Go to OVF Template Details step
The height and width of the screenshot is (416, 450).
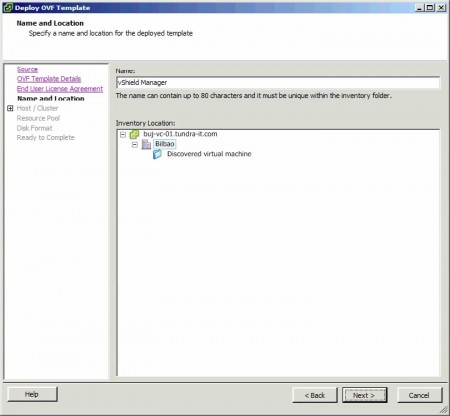[49, 79]
